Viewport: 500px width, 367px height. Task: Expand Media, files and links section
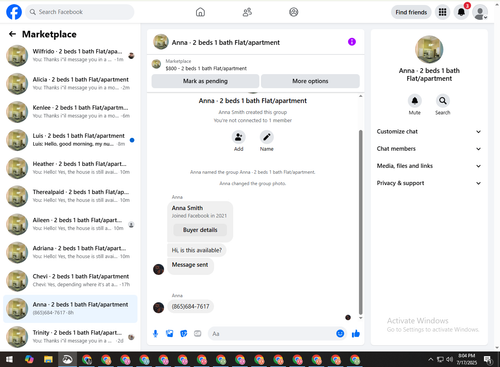click(x=429, y=166)
